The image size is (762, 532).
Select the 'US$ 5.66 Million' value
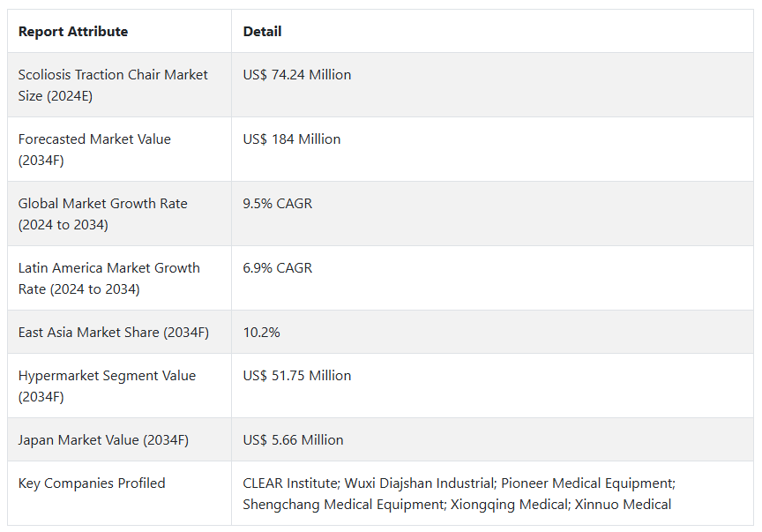(294, 440)
